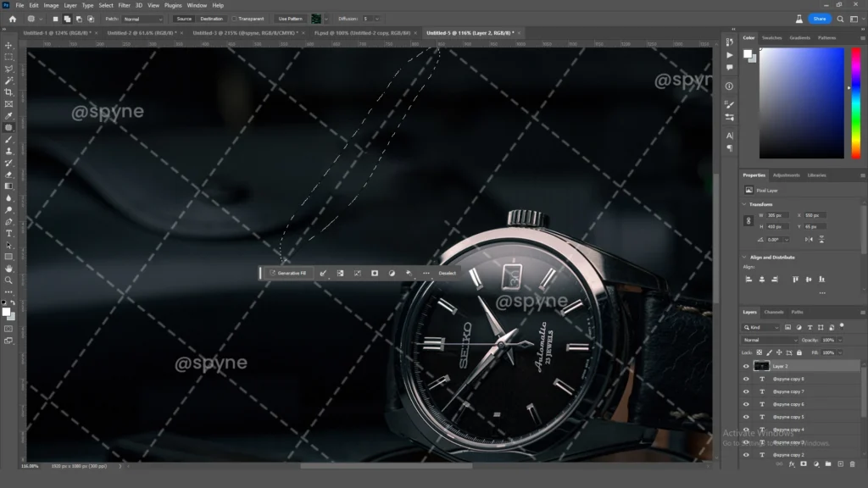This screenshot has width=868, height=488.
Task: Select the Eraser tool
Action: [x=8, y=175]
